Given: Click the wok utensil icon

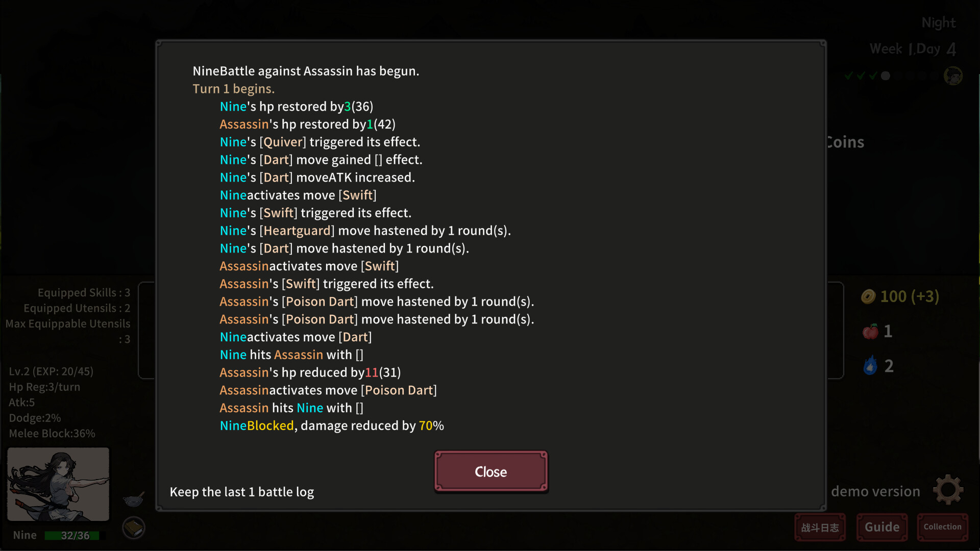Looking at the screenshot, I should tap(134, 498).
